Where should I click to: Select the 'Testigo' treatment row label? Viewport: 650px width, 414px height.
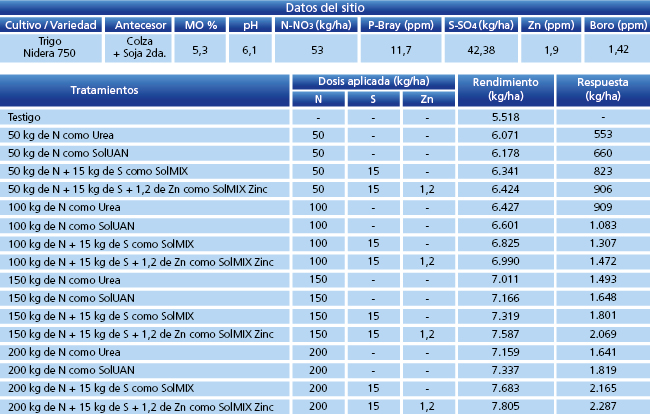tap(24, 117)
